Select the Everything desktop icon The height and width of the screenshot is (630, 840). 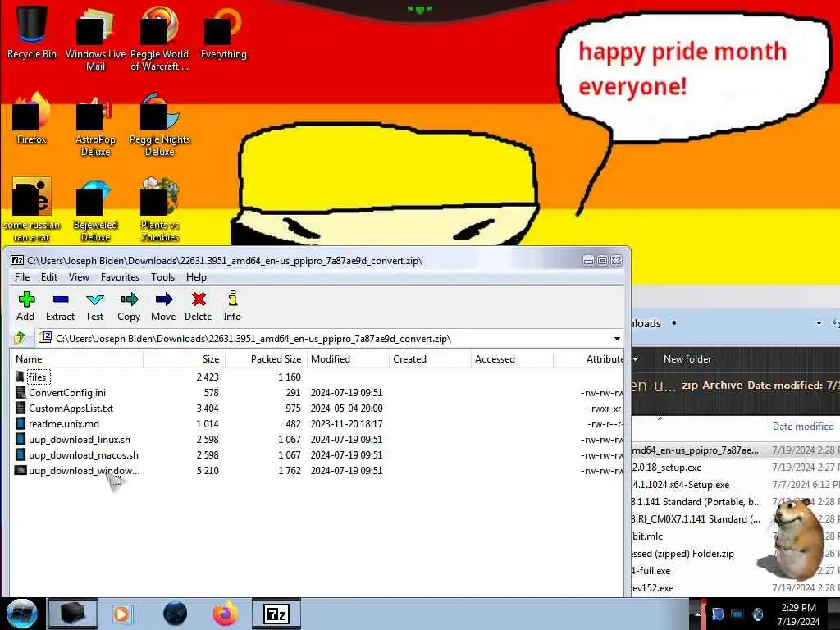pos(223,32)
